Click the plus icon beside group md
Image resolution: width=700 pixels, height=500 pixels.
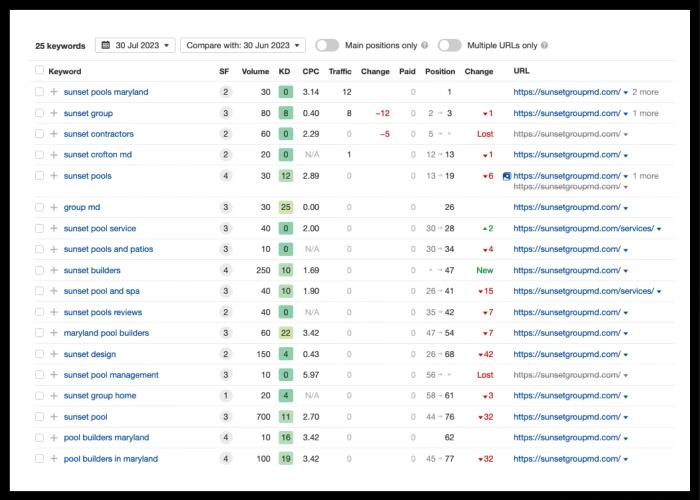[x=54, y=207]
